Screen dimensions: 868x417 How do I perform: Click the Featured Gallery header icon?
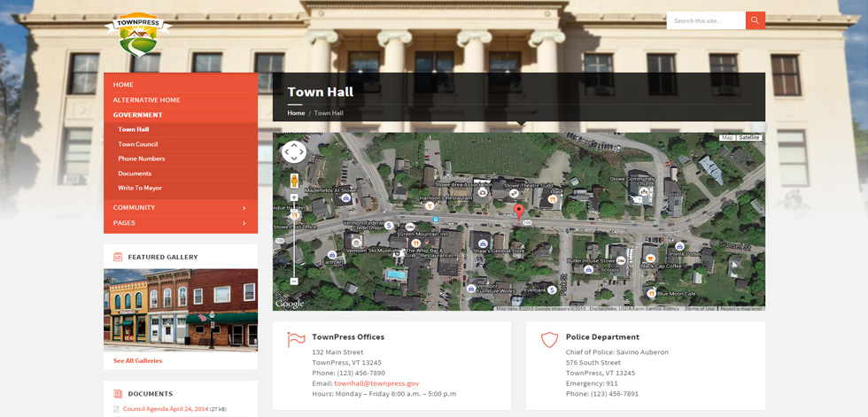point(117,257)
